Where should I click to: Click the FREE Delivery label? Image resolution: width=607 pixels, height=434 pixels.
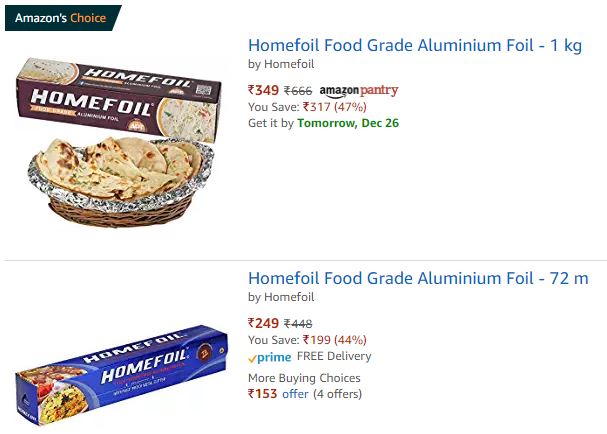tap(334, 356)
